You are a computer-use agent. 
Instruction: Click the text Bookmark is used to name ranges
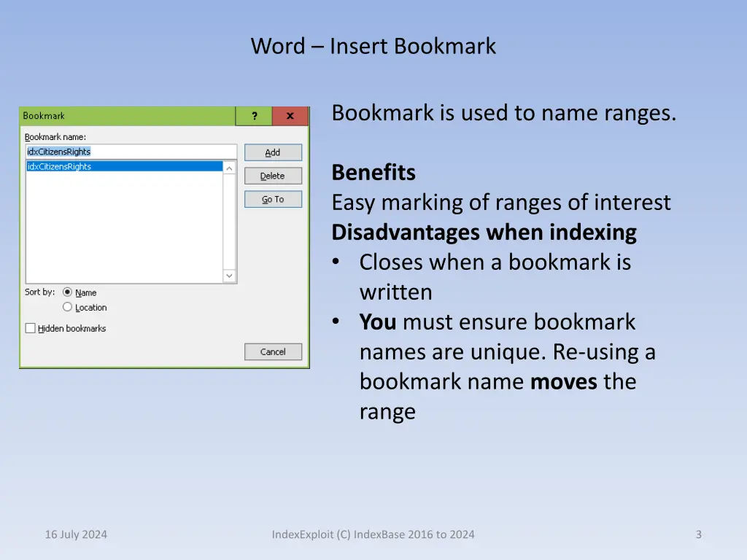pyautogui.click(x=504, y=113)
